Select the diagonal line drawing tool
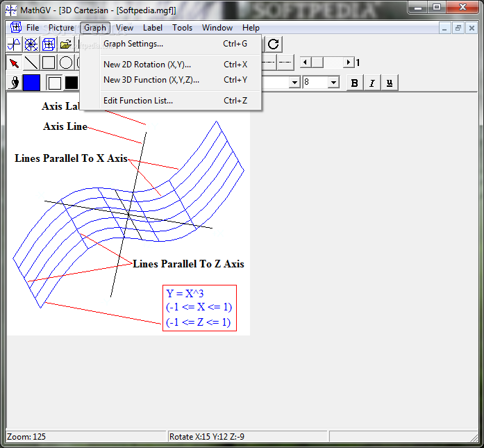Screen dimensions: 484x448 point(31,63)
